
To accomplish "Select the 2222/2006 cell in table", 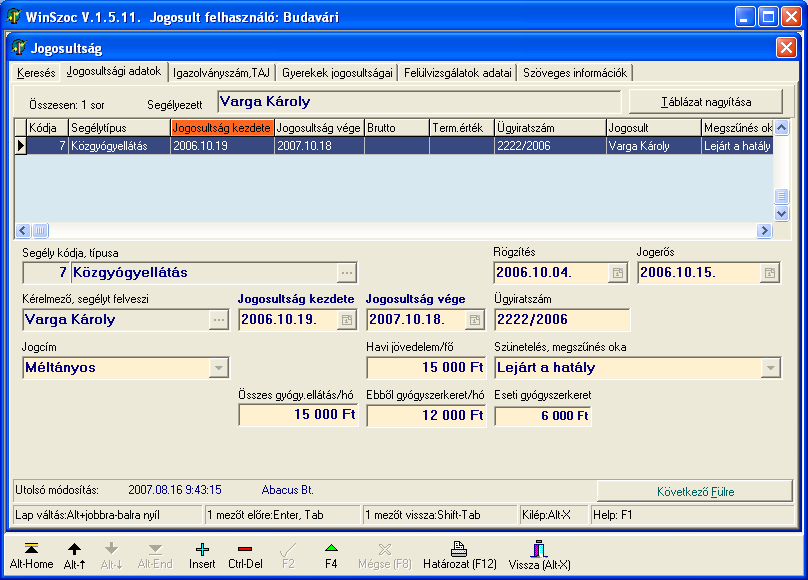I will coord(550,146).
